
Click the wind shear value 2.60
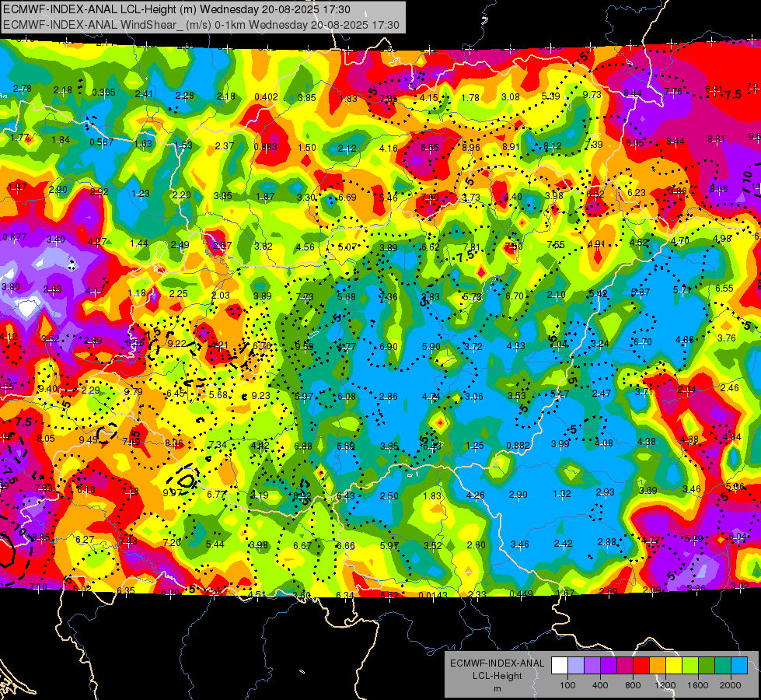click(476, 545)
